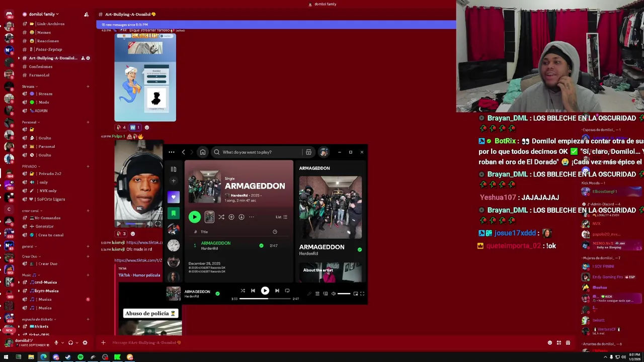Viewport: 644px width, 362px height.
Task: Toggle repeat in Spotify player bar
Action: pyautogui.click(x=287, y=291)
